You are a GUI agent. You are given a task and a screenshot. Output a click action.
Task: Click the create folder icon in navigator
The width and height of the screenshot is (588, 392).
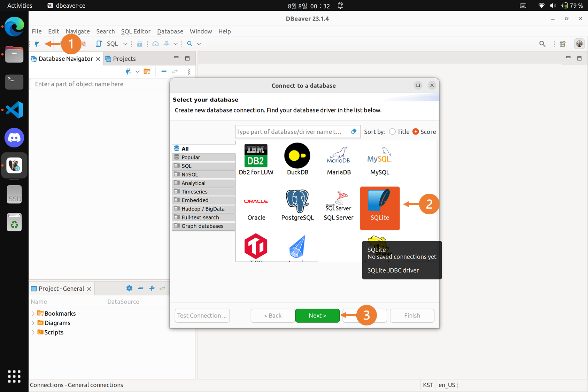point(147,71)
